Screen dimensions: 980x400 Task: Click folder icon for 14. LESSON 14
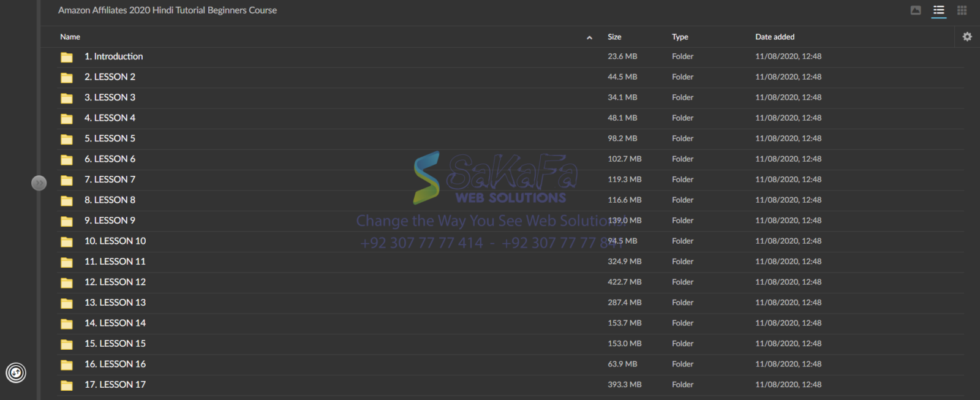[67, 324]
